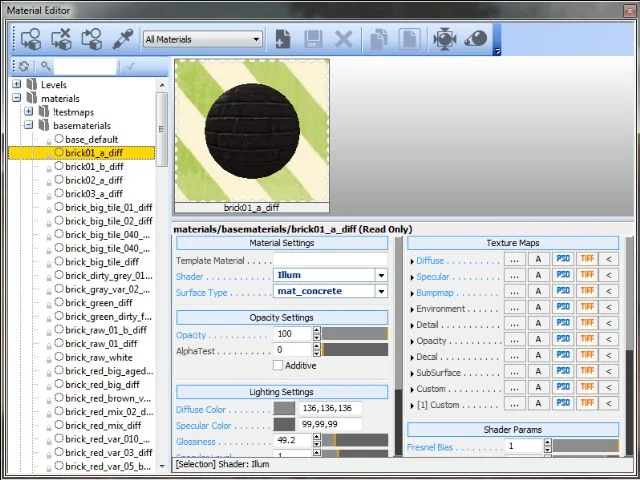Screen dimensions: 640x480
Task: Expand the Specular texture map row
Action: pos(412,277)
